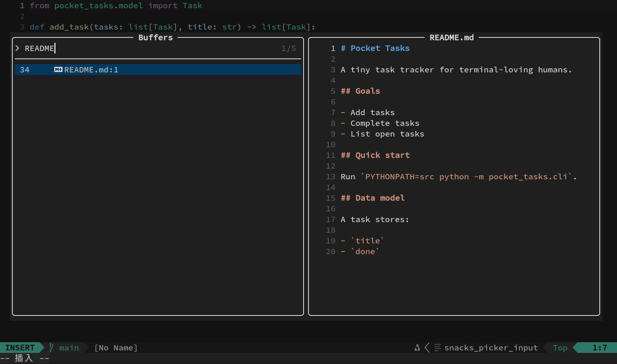Click the filetype lines icon before snacks_picker_input
Viewport: 617px width, 364px height.
coord(437,348)
